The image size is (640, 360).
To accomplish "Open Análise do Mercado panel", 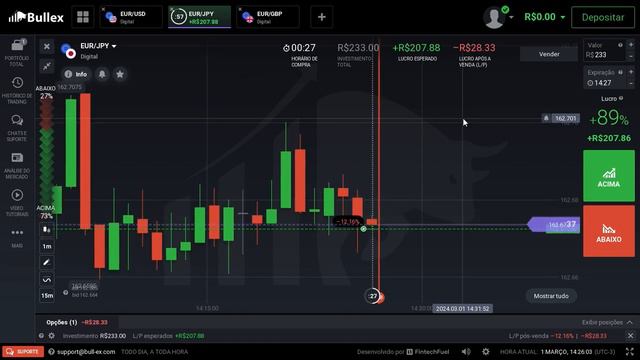I will click(x=17, y=165).
